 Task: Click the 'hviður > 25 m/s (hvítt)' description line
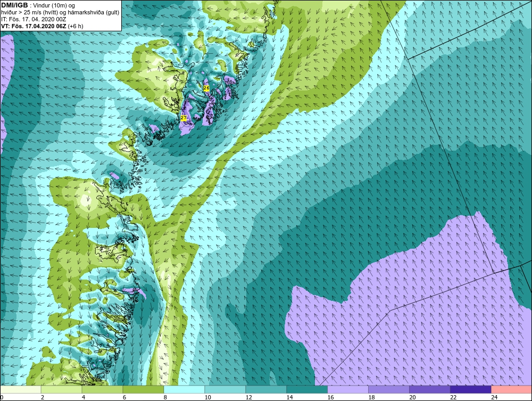pyautogui.click(x=60, y=12)
